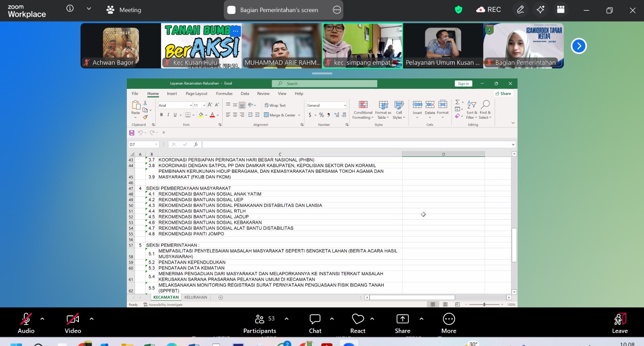The height and width of the screenshot is (346, 644).
Task: Toggle Italic in the shared Excel ribbon
Action: (168, 115)
